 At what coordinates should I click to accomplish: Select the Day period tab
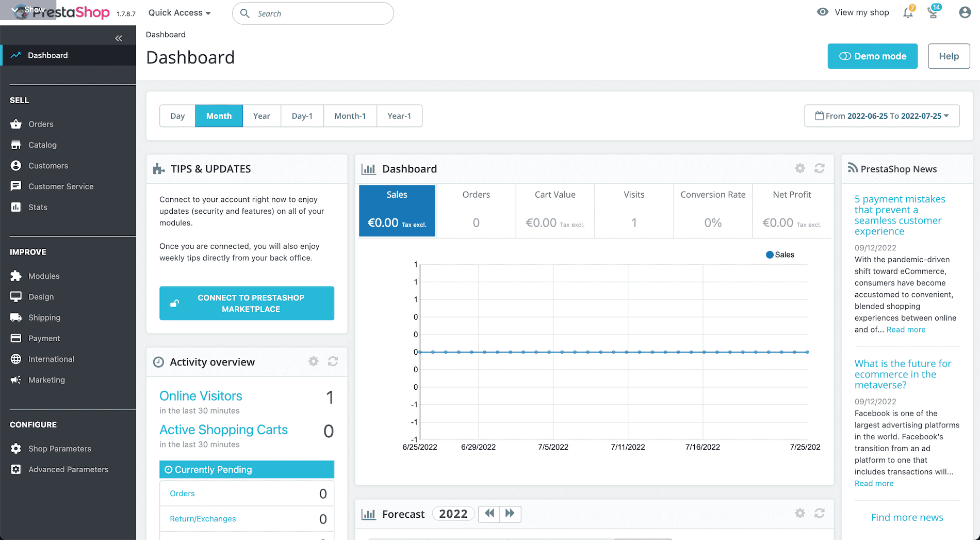pyautogui.click(x=177, y=116)
